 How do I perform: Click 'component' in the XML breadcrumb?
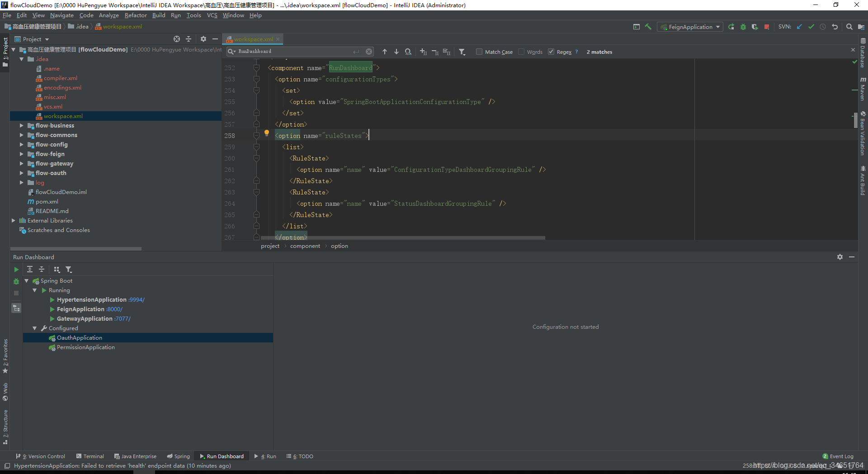(x=305, y=246)
